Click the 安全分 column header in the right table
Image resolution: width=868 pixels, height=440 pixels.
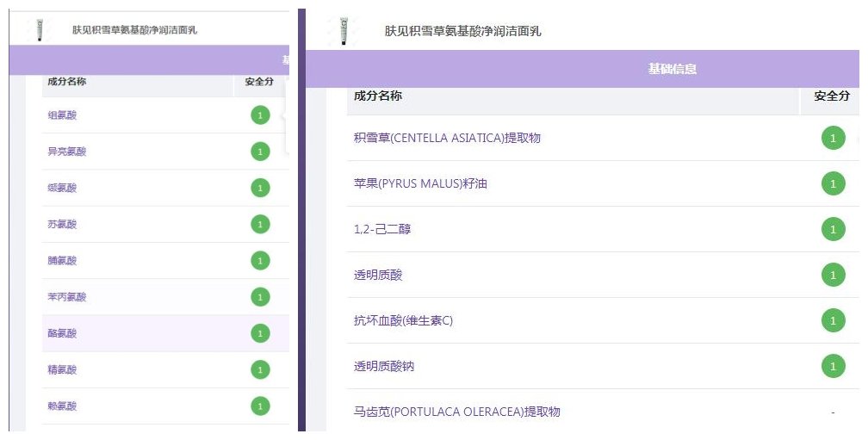point(831,96)
